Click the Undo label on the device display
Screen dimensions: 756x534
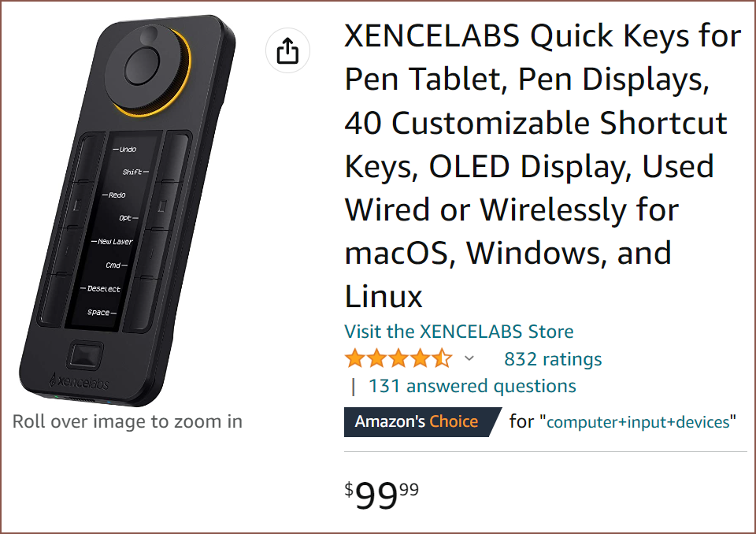(x=126, y=149)
